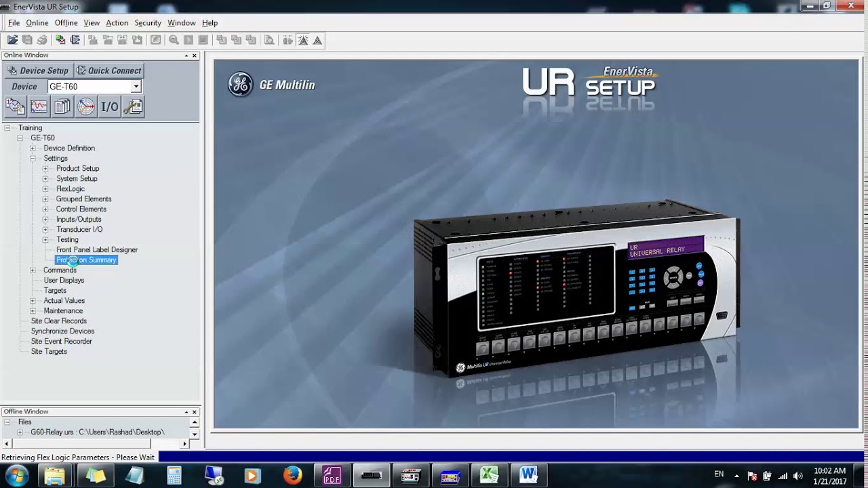Open the event record clock icon below Device

pos(16,106)
